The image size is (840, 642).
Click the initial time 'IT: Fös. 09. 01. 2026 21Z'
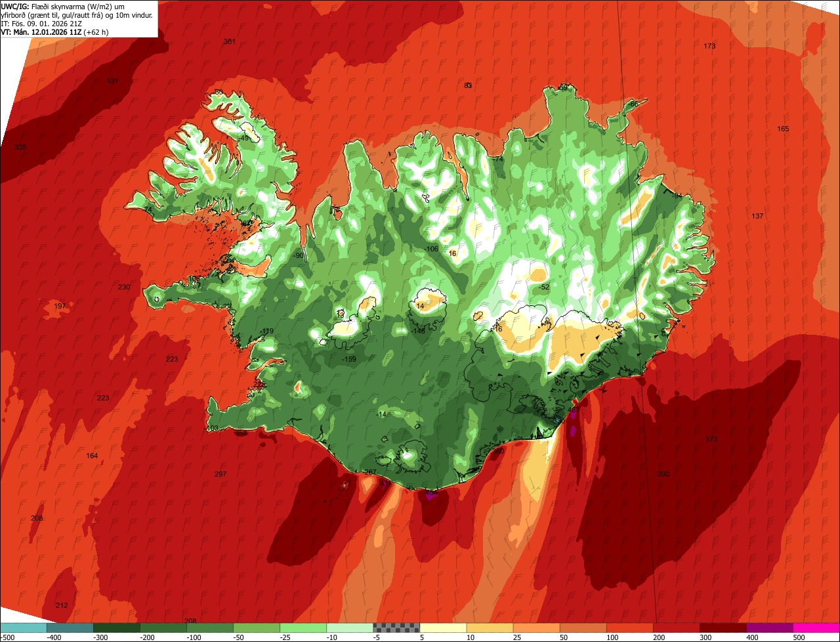pyautogui.click(x=42, y=23)
